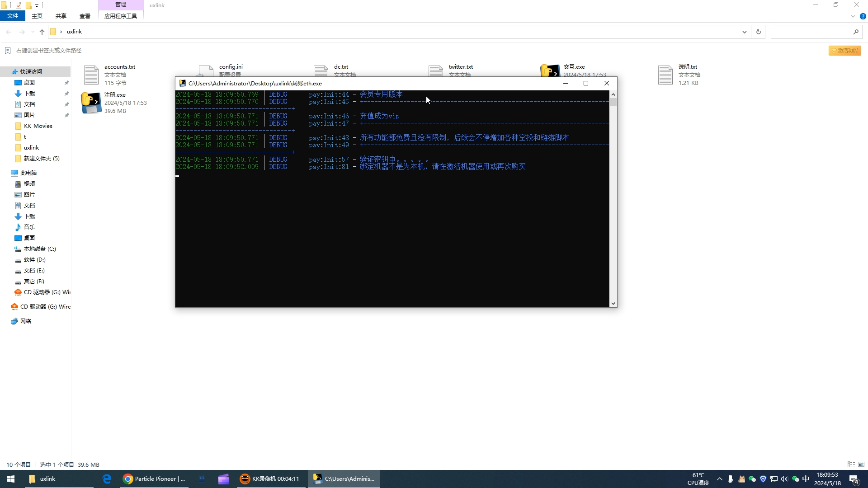Switch to large icons view layout
Image resolution: width=868 pixels, height=488 pixels.
click(x=861, y=465)
